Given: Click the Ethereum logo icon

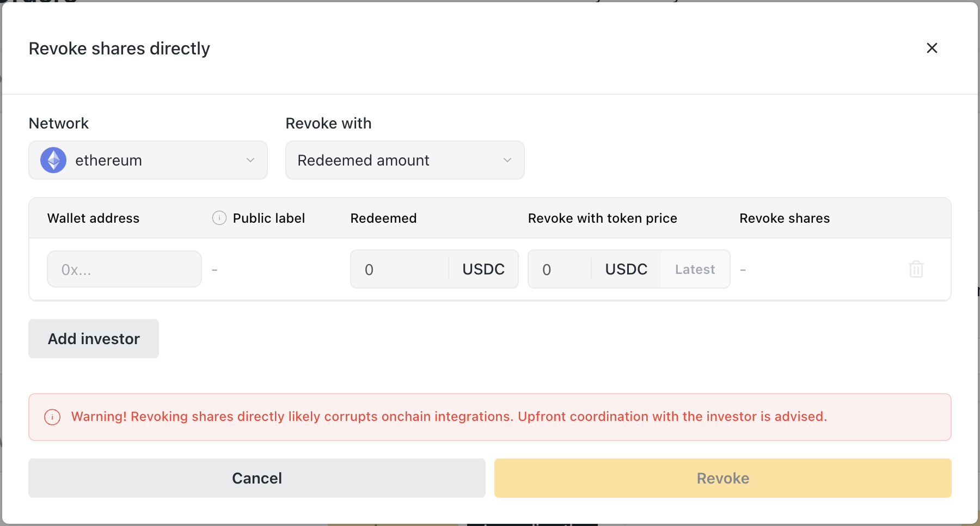Looking at the screenshot, I should [x=53, y=160].
